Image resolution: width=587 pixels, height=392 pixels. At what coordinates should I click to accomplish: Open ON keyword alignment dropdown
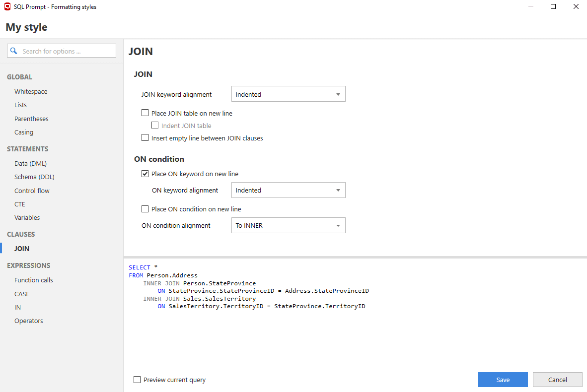coord(288,190)
